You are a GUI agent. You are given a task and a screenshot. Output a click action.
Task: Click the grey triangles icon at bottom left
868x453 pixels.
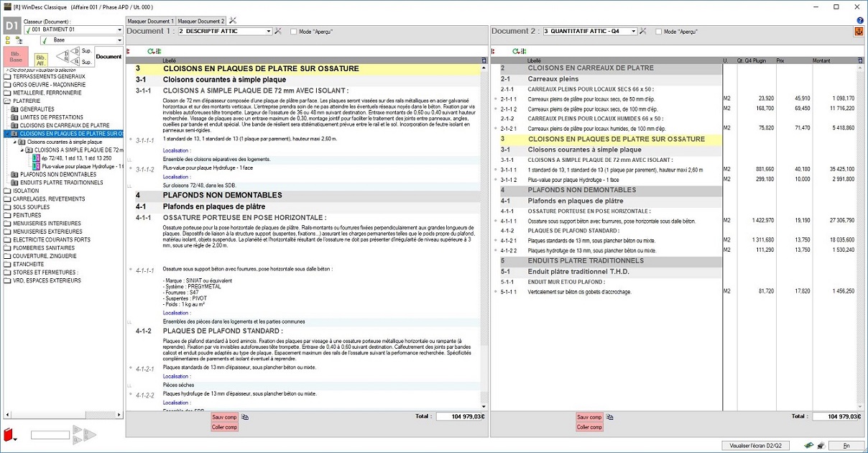(x=84, y=434)
